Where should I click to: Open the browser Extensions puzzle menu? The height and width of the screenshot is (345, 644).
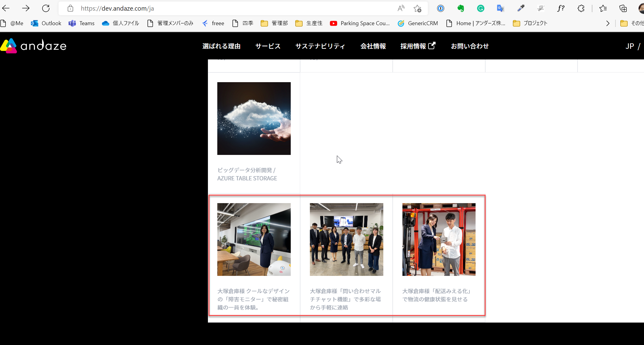[581, 8]
